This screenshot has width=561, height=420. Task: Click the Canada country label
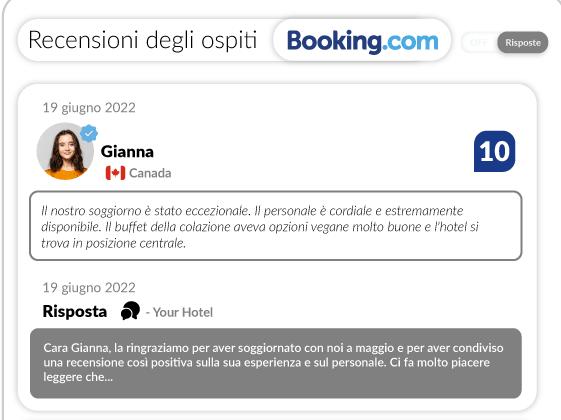pos(150,173)
